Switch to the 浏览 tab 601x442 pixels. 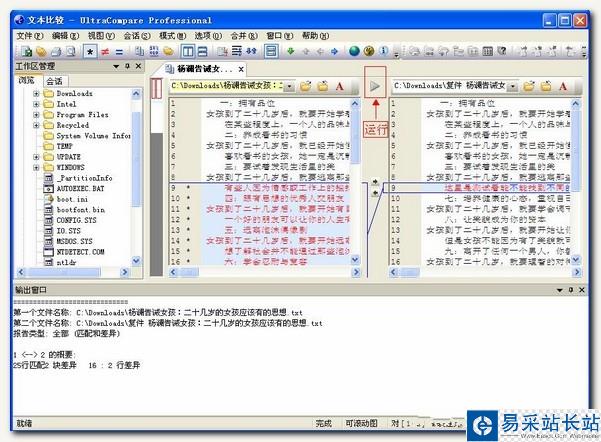26,81
